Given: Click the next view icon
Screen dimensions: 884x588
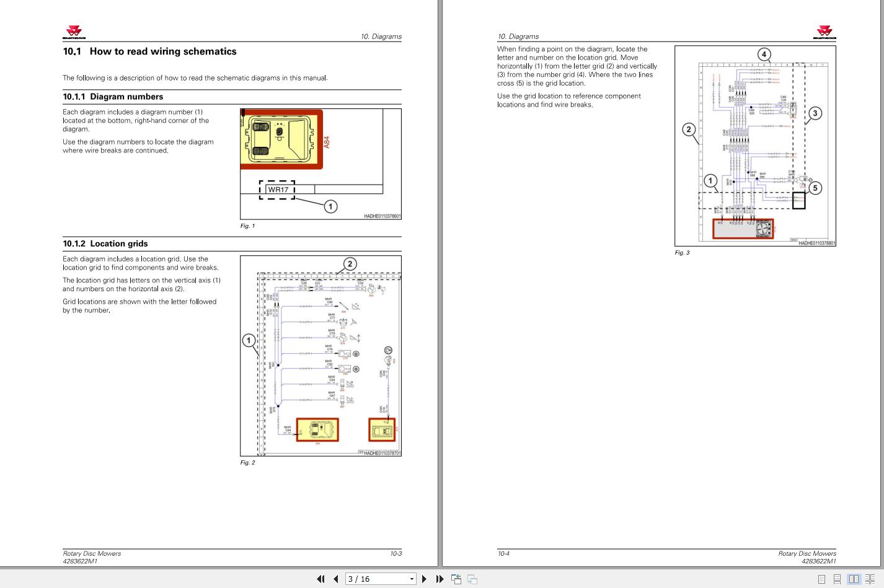Looking at the screenshot, I should click(472, 579).
